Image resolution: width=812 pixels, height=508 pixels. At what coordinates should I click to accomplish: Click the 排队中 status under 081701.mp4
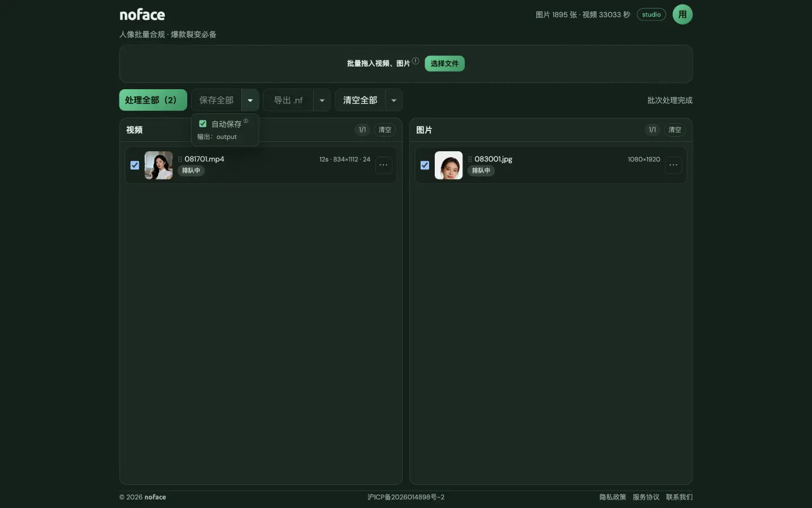pos(191,170)
